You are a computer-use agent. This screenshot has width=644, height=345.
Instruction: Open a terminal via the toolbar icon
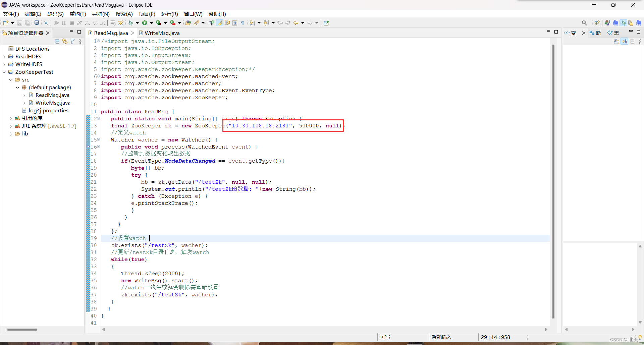37,23
